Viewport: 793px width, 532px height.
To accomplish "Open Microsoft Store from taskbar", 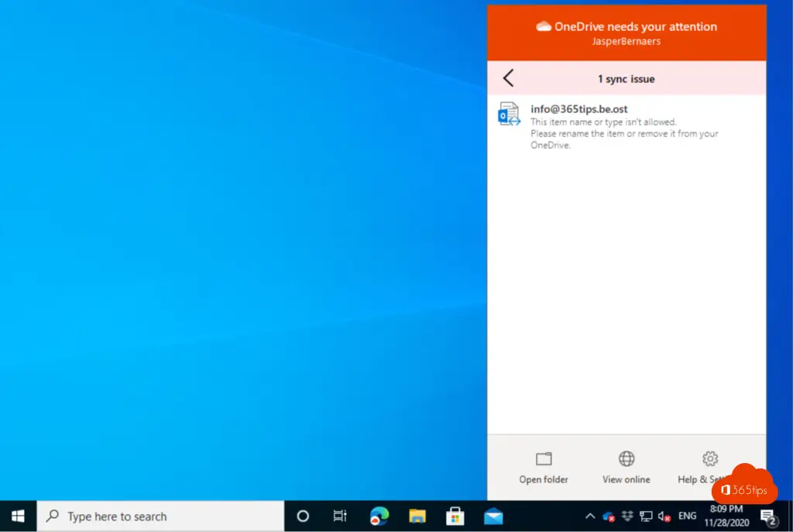I will tap(455, 517).
